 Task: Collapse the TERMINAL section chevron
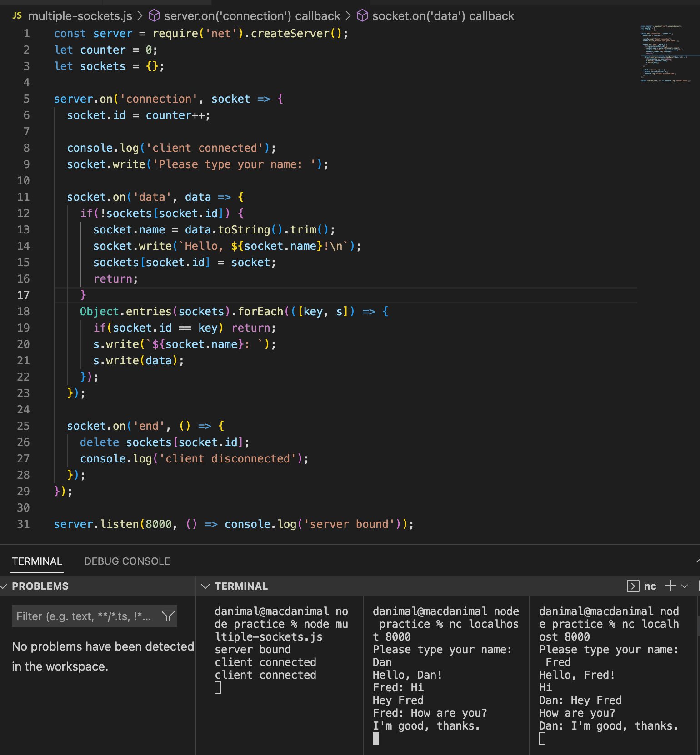(x=205, y=586)
